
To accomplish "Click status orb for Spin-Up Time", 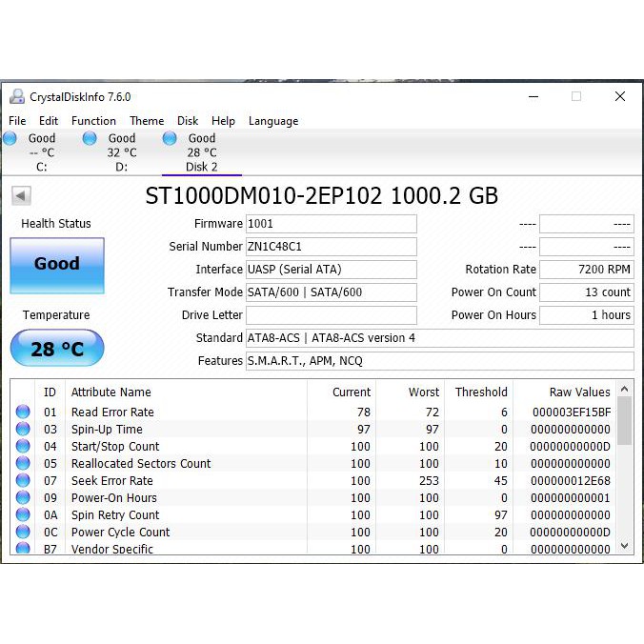I will coord(23,429).
